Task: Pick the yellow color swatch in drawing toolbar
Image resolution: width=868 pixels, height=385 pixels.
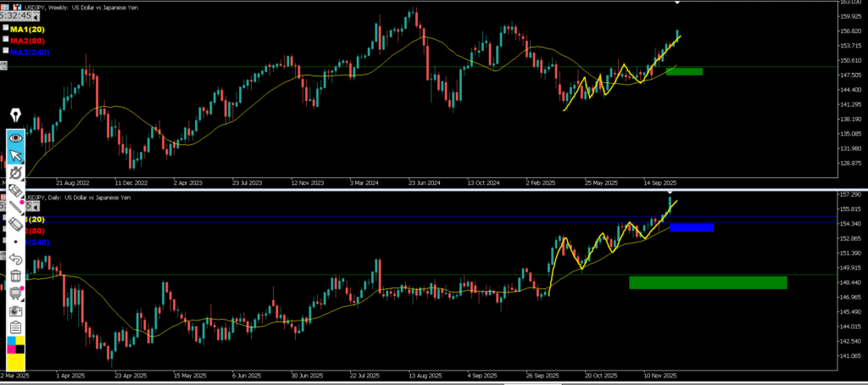Action: tap(15, 363)
